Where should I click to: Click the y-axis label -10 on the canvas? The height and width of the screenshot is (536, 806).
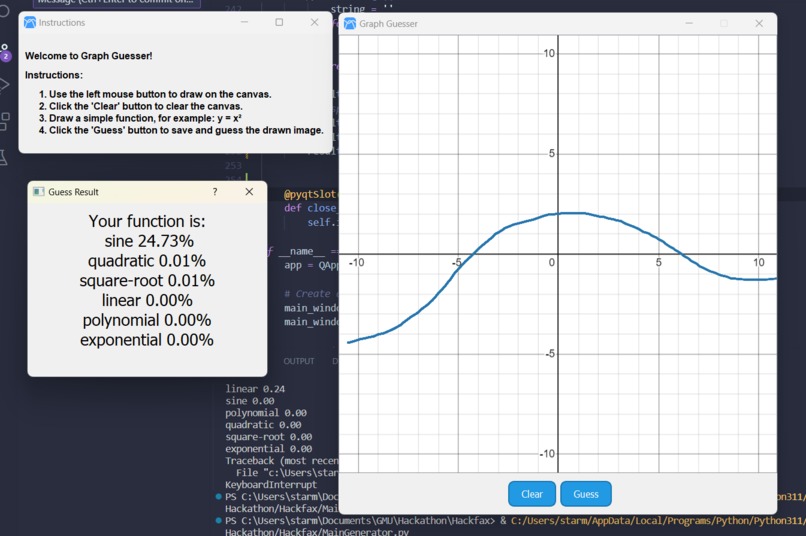point(547,454)
